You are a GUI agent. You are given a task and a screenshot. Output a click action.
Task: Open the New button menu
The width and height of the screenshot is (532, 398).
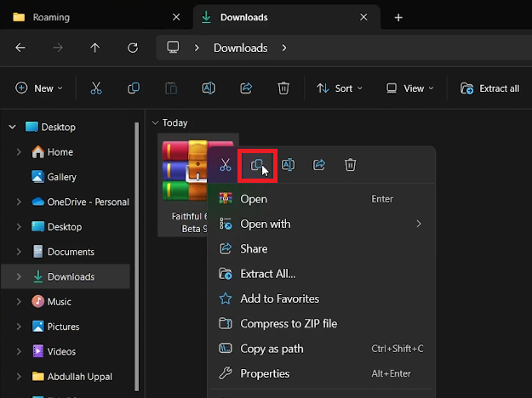tap(38, 88)
